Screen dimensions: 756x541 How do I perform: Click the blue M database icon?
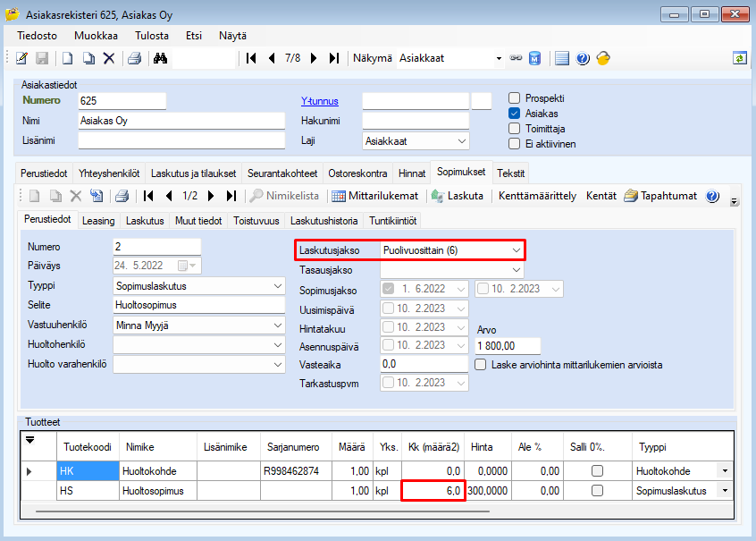[534, 58]
